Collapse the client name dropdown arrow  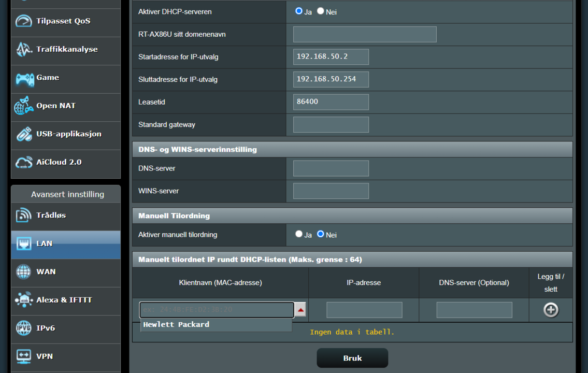pyautogui.click(x=300, y=310)
